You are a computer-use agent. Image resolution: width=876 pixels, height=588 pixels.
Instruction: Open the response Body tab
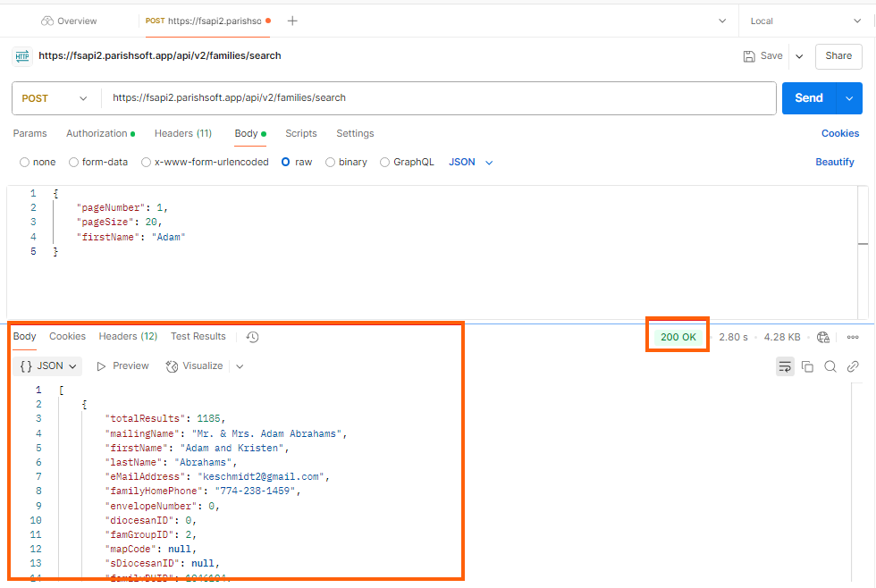(x=25, y=336)
